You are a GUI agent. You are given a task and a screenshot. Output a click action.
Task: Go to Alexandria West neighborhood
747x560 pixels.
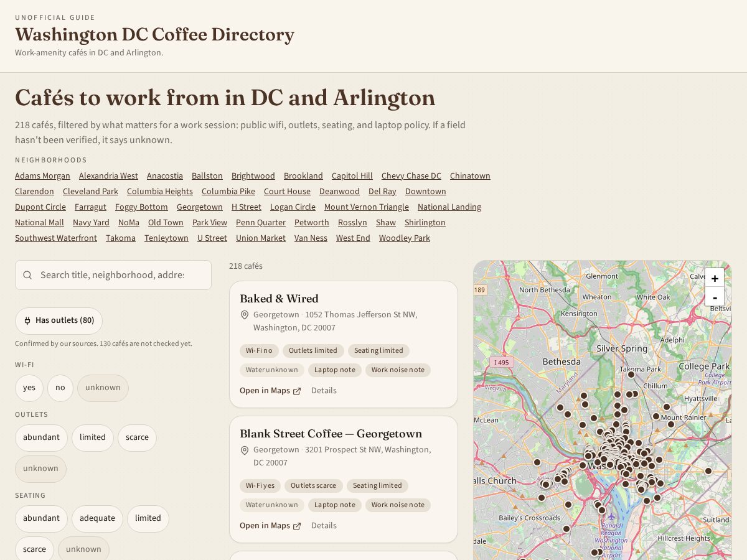[x=108, y=176]
